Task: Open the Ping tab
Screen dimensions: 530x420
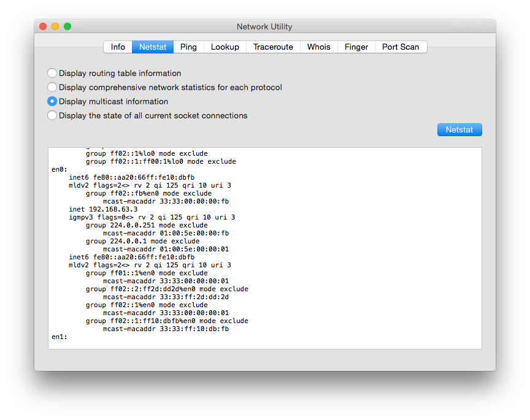Action: (188, 47)
